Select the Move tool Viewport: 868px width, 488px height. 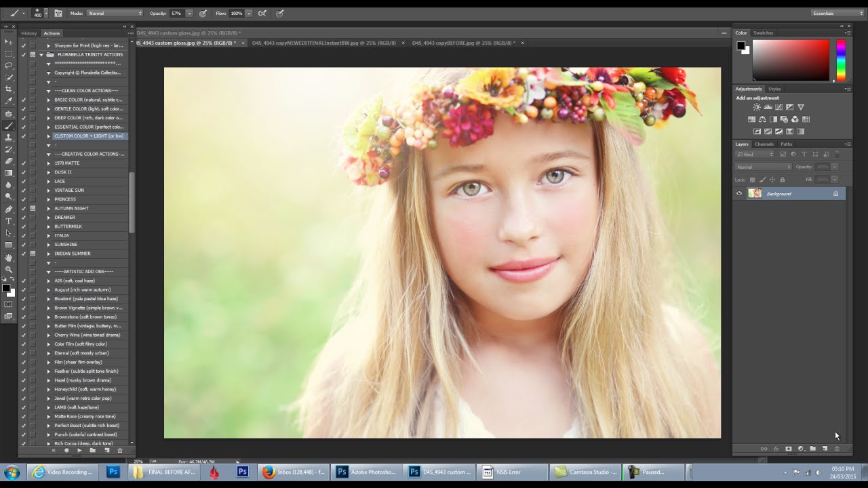tap(9, 41)
